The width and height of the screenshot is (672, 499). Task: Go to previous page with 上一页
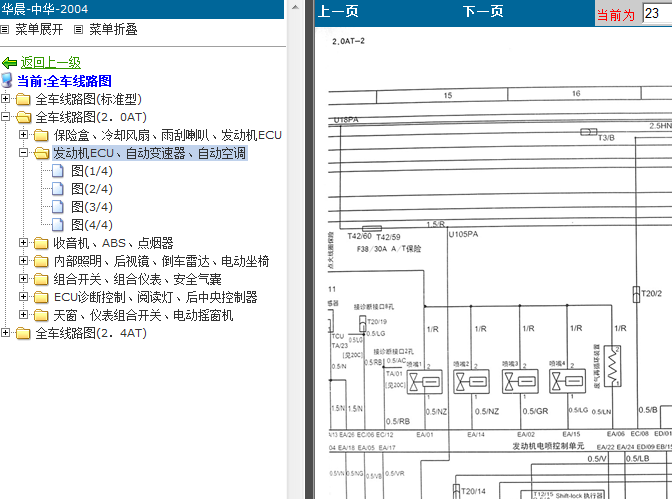[x=338, y=13]
